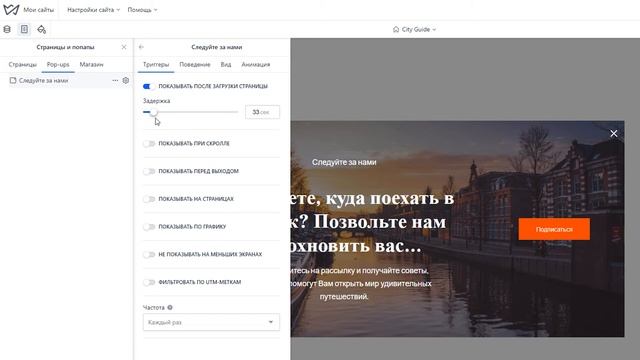Enable Показывать перед выходом switch
Image resolution: width=640 pixels, height=360 pixels.
tap(149, 171)
